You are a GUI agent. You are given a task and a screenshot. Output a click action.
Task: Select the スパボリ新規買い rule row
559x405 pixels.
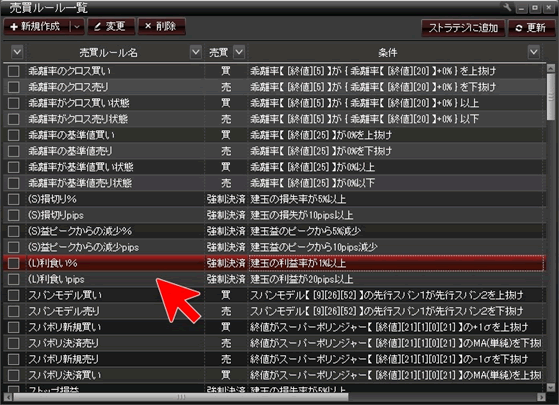[x=275, y=327]
